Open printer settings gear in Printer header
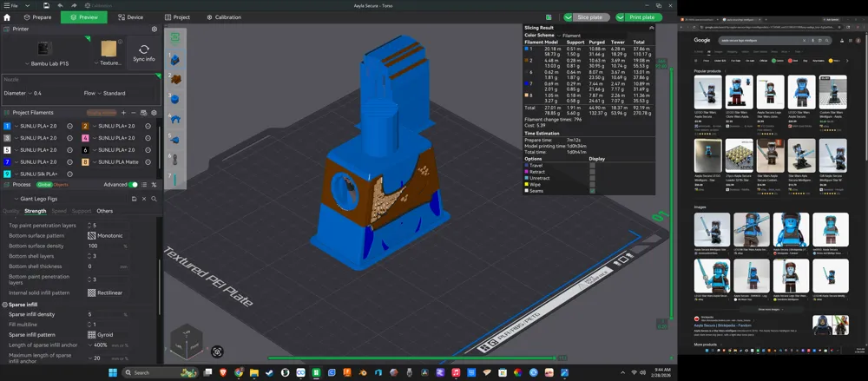The height and width of the screenshot is (381, 868). tap(155, 29)
